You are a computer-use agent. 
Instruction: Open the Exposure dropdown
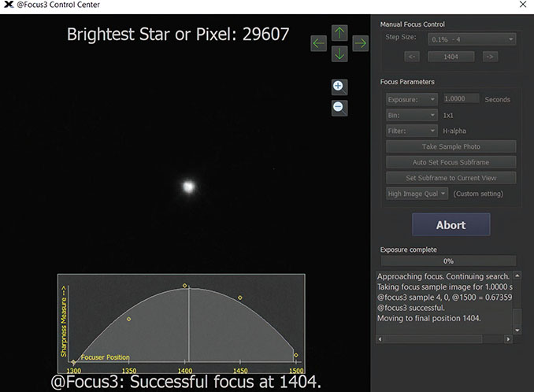(412, 99)
